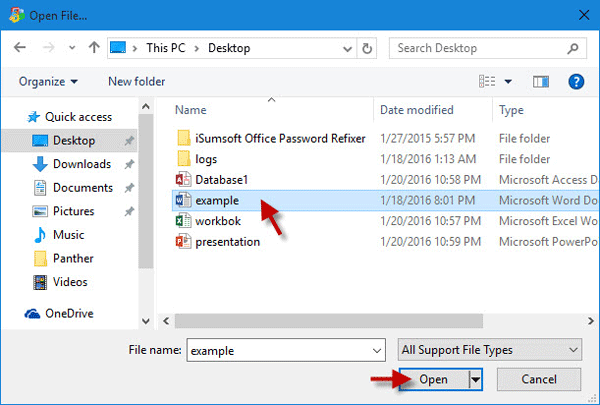Select the logs folder
The image size is (600, 405).
(x=206, y=159)
